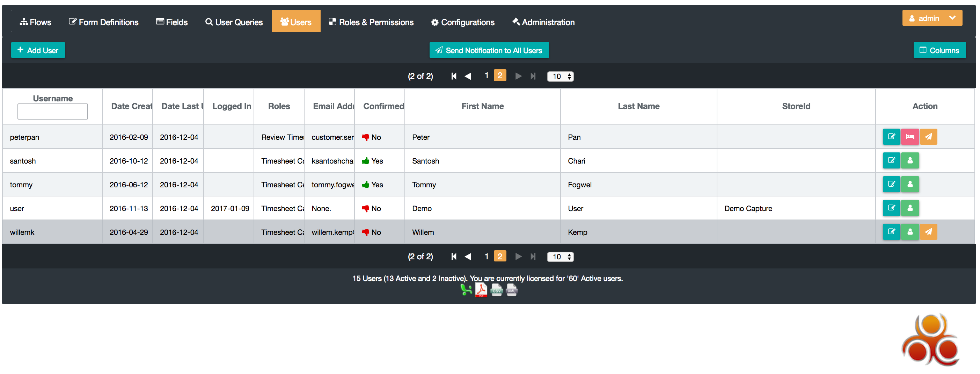Open the User Queries tab
Image resolution: width=980 pixels, height=374 pixels.
coord(234,22)
